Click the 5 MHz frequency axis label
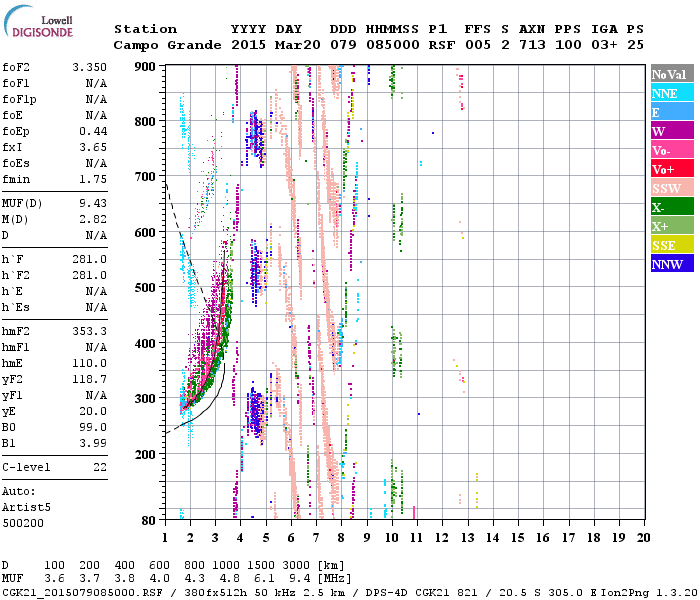700x600 pixels. (266, 538)
